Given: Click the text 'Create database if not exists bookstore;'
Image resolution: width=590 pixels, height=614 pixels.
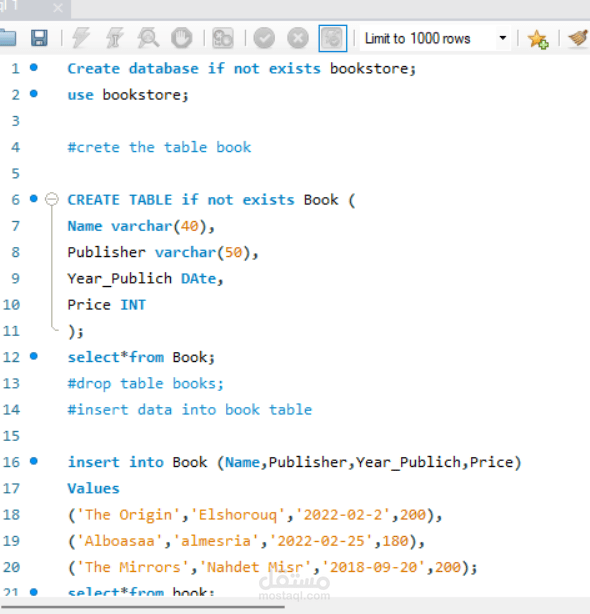Looking at the screenshot, I should point(242,69).
